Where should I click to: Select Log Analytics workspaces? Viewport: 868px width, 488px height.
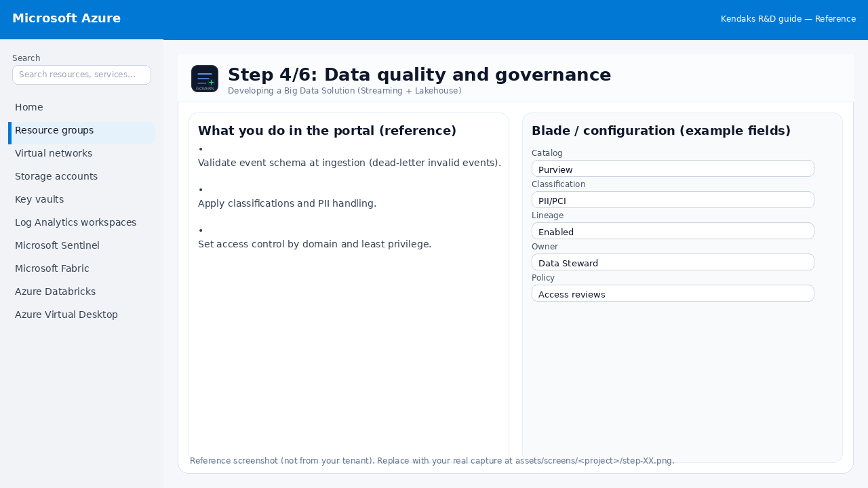coord(81,222)
